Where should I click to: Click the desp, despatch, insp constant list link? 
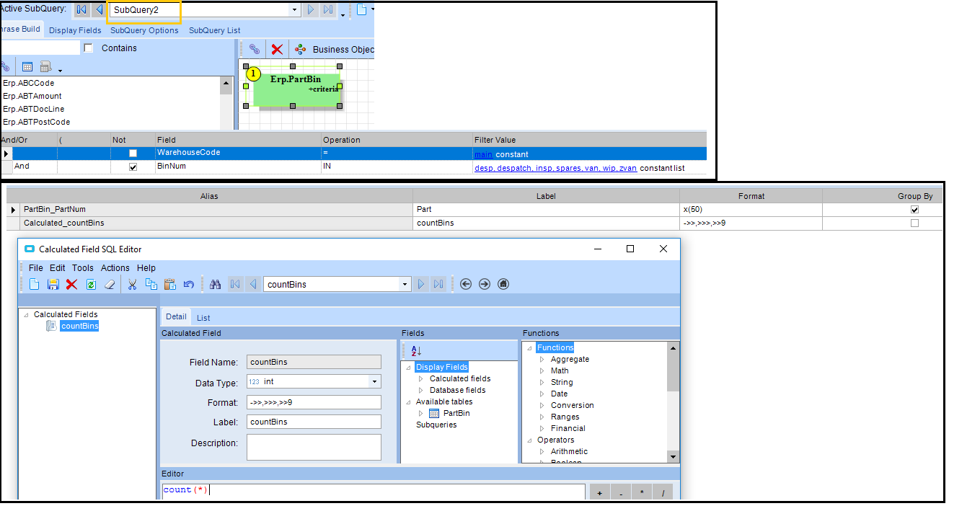click(556, 168)
